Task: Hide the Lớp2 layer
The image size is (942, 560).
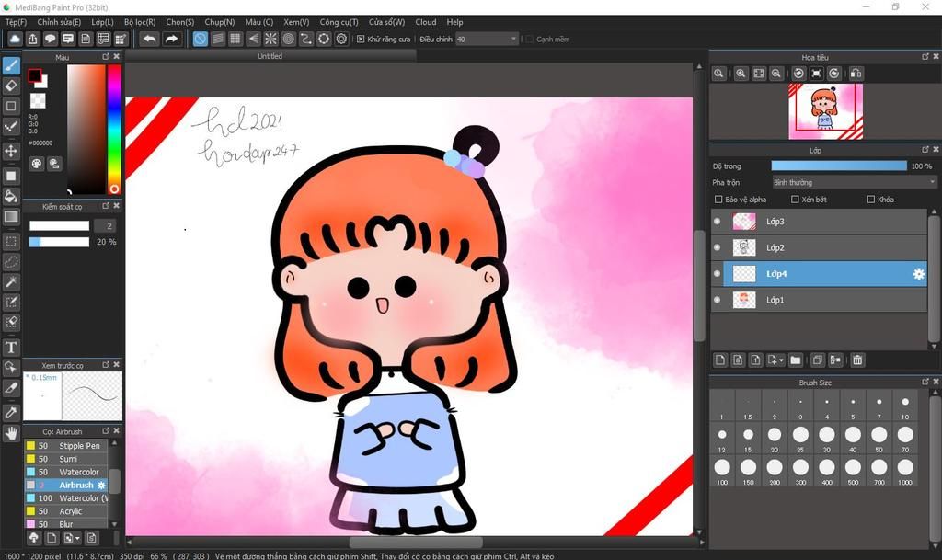Action: (x=718, y=247)
